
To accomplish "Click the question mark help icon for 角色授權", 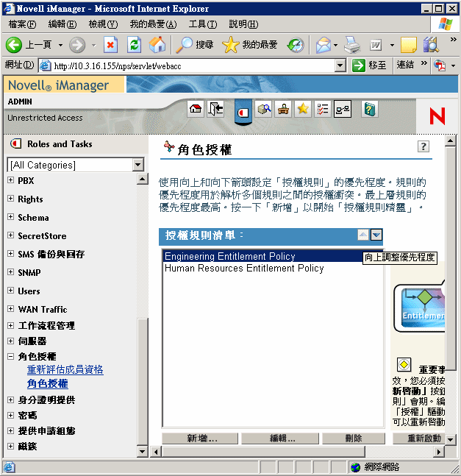I will click(424, 146).
